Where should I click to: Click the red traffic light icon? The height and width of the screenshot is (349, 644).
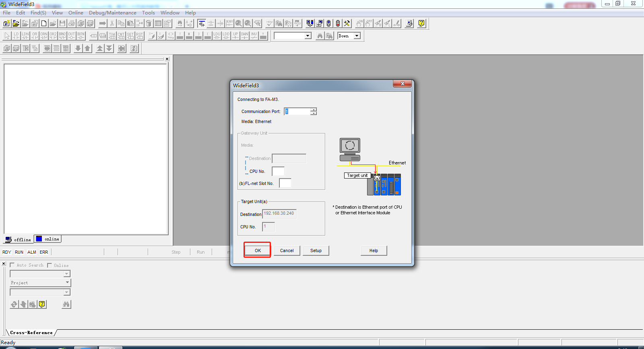pyautogui.click(x=338, y=23)
